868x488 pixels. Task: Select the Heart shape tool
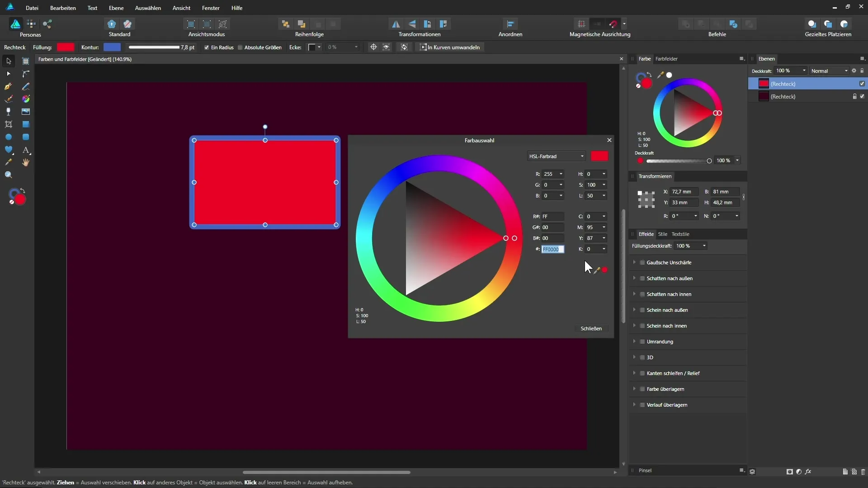click(x=9, y=150)
